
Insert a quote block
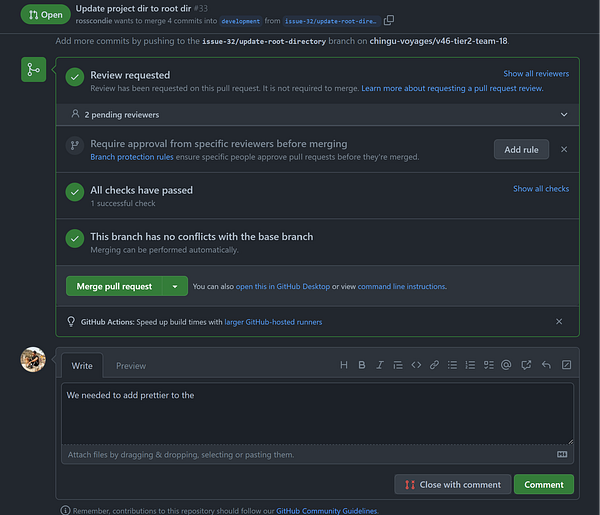[x=398, y=365]
